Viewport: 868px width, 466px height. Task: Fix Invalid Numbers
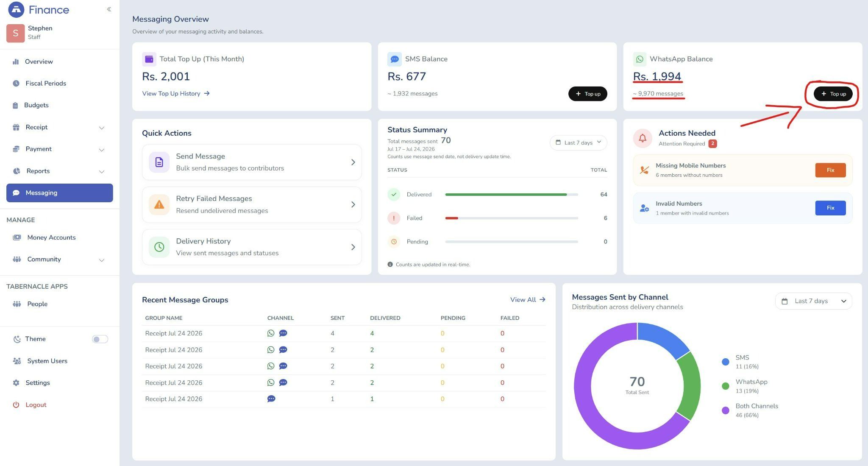tap(830, 208)
